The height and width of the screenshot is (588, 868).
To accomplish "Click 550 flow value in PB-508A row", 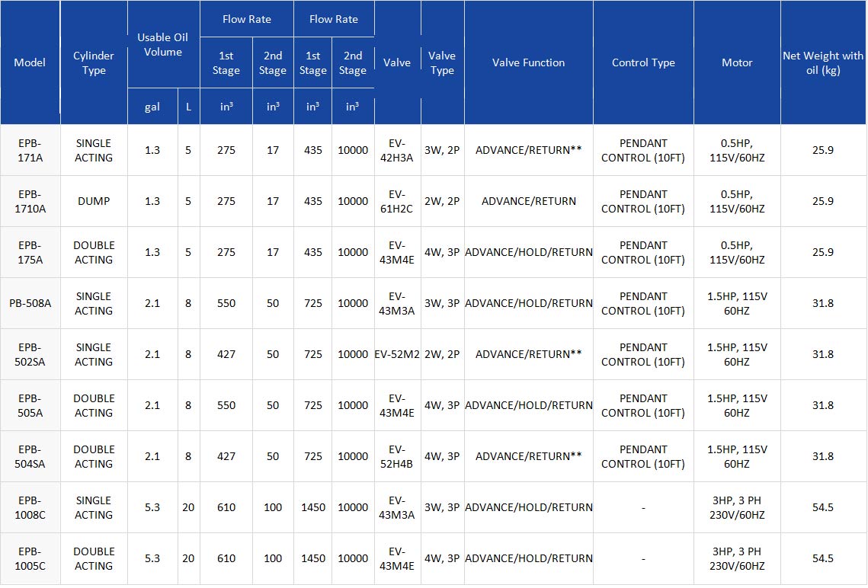I will pos(226,303).
